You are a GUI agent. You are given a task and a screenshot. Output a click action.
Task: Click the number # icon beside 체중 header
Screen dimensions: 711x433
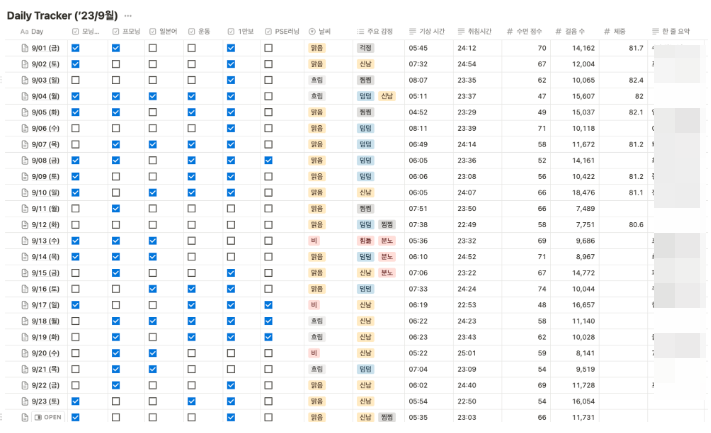coord(607,32)
